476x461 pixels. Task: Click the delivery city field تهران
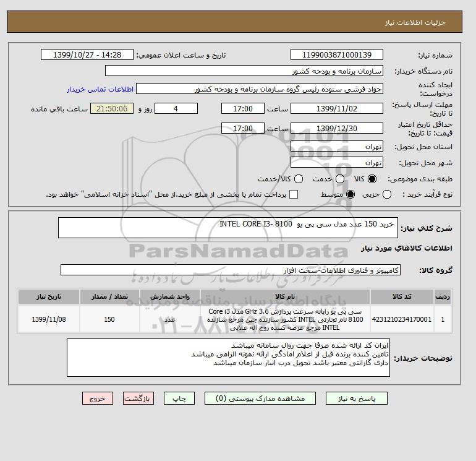pos(337,163)
